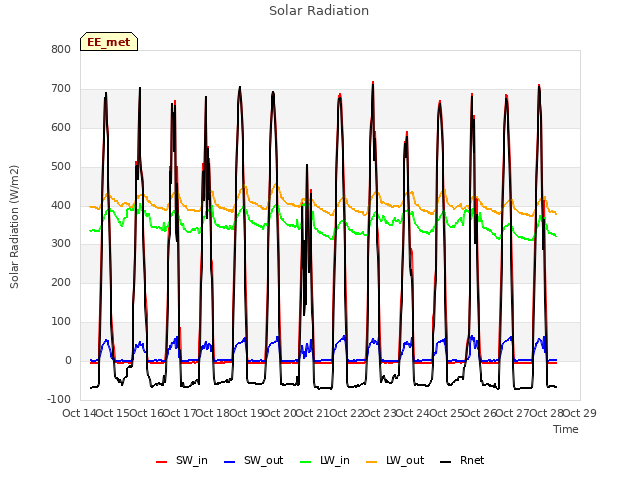Click the -100 y-axis tick label
Screen dimensions: 640x480
coord(59,399)
